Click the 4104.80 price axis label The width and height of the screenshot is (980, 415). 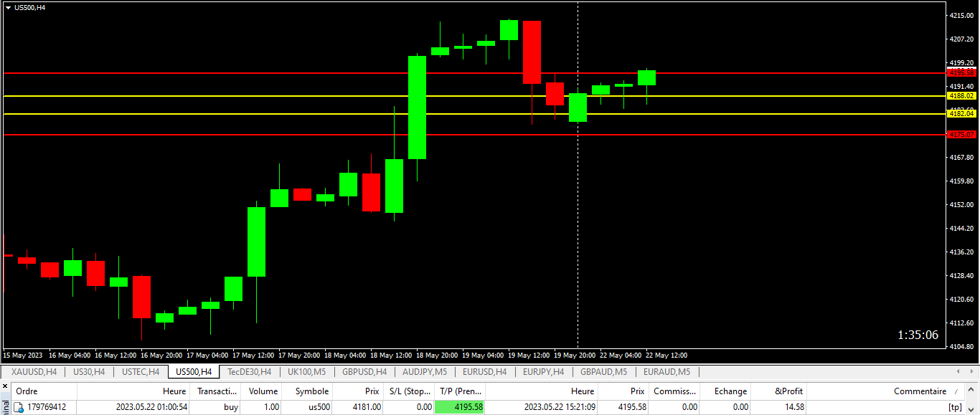pos(961,346)
